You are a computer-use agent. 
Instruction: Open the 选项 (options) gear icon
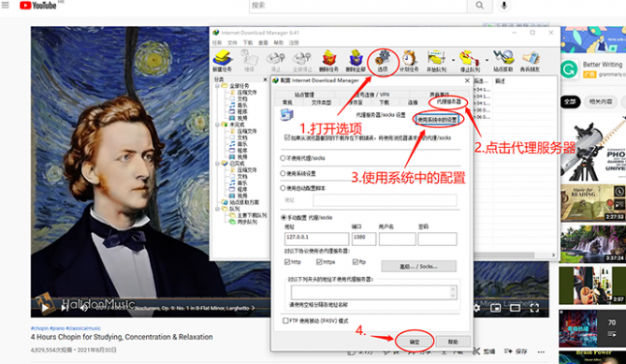coord(383,58)
